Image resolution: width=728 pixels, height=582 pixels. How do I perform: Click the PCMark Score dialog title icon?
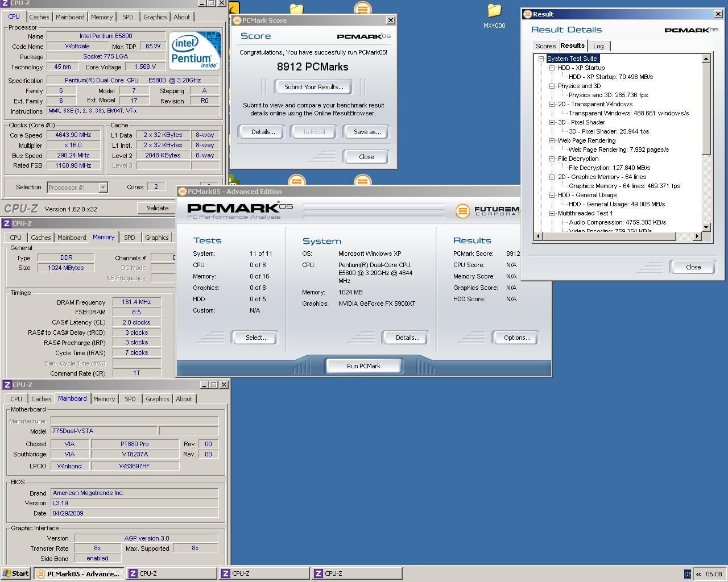click(237, 20)
